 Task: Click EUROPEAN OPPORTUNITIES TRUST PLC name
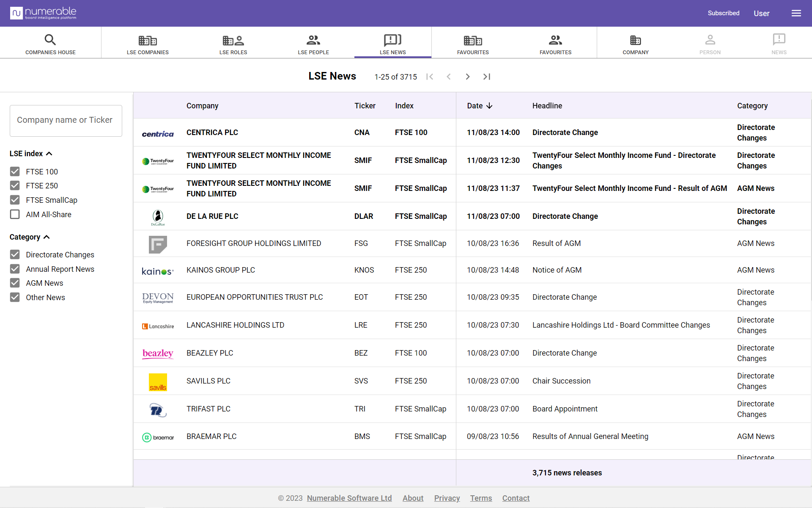click(x=254, y=297)
